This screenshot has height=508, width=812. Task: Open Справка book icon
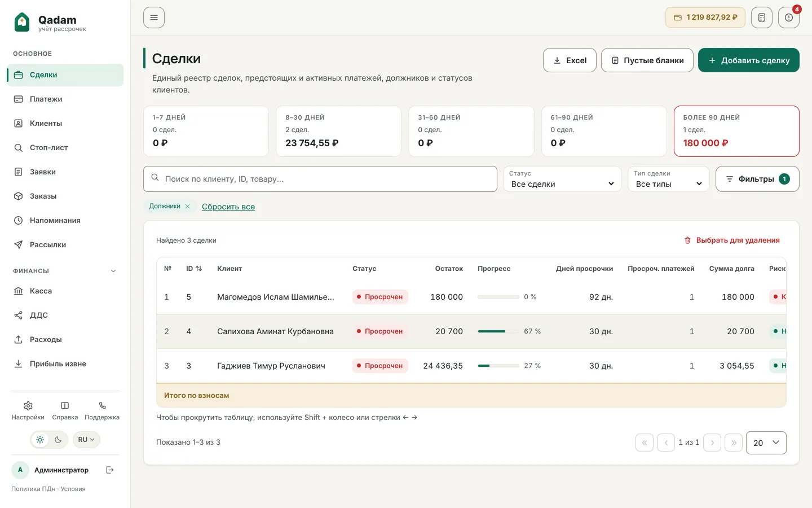[x=65, y=405]
